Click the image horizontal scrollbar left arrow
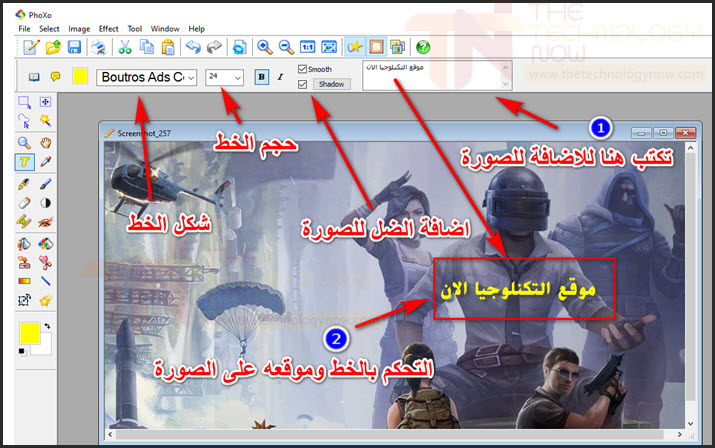 pos(110,434)
